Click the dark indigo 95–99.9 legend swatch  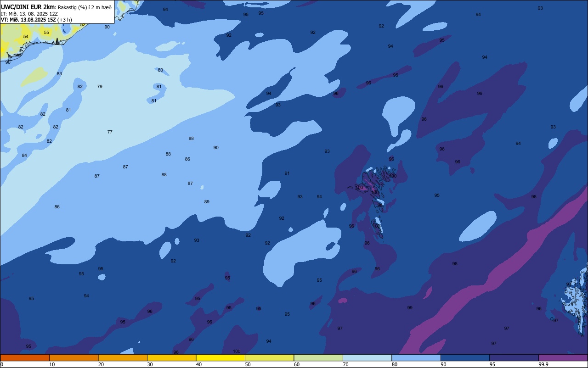pos(514,357)
